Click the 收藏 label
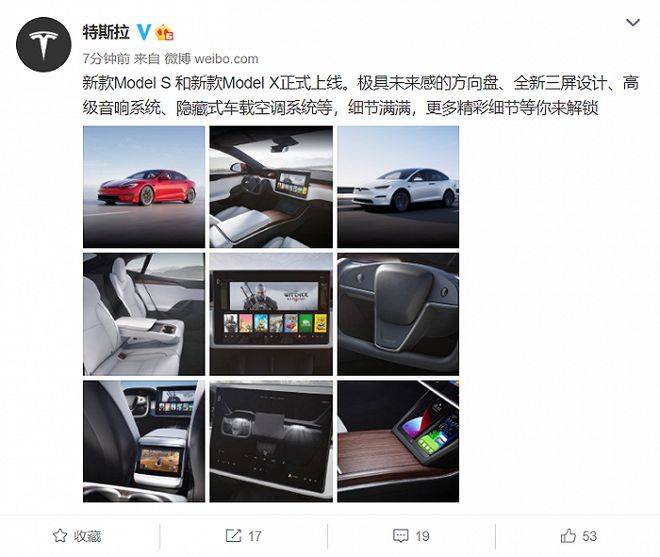 click(x=88, y=536)
